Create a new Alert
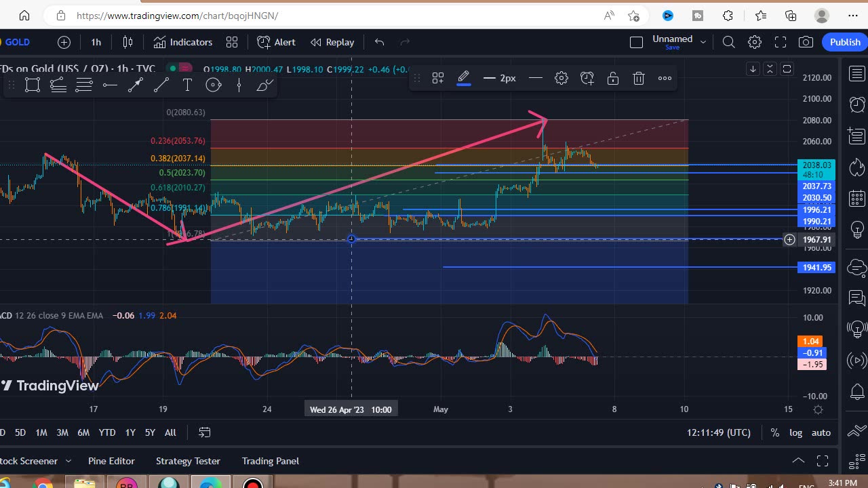Screen dimensions: 868x488 point(277,42)
